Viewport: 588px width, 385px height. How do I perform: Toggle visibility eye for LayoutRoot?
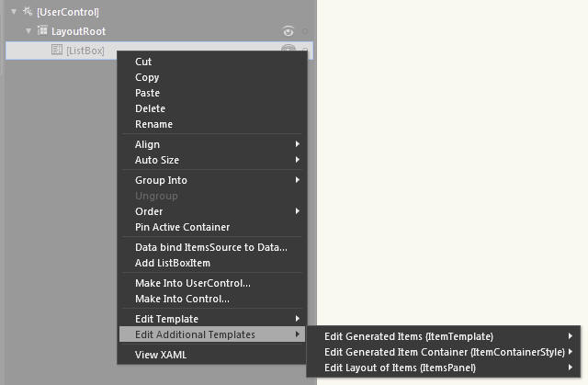pos(288,31)
